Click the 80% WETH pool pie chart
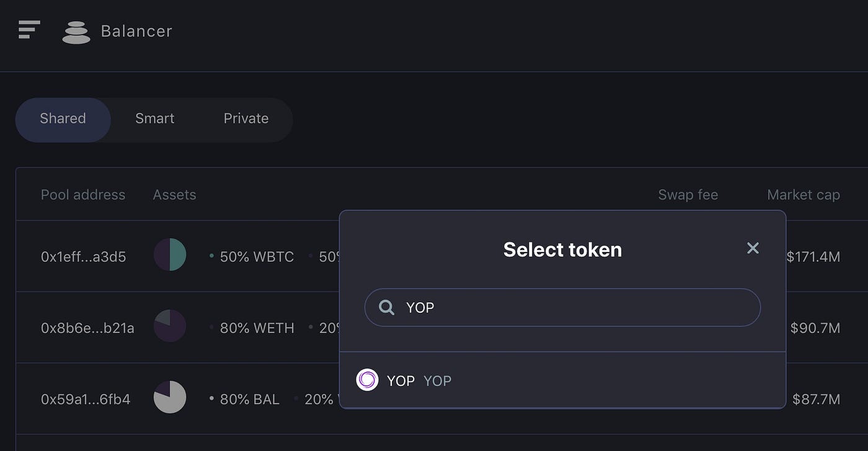The width and height of the screenshot is (868, 451). coord(170,326)
